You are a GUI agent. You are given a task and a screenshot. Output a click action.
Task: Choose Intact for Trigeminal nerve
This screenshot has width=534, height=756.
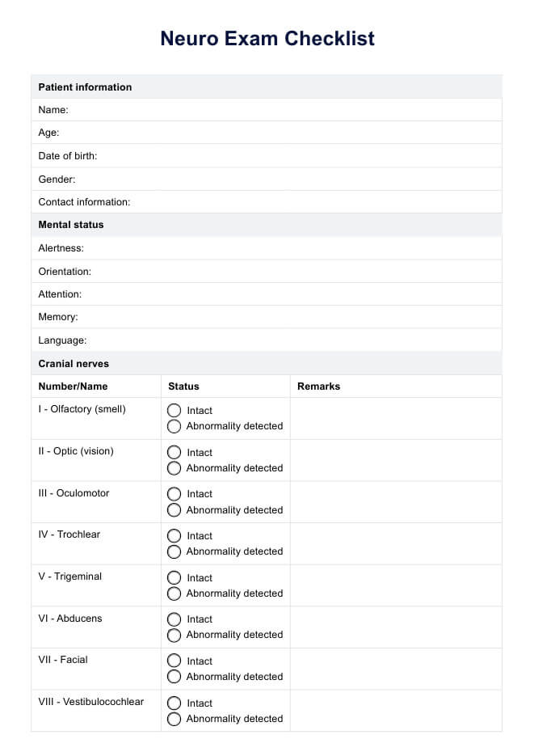click(x=174, y=578)
